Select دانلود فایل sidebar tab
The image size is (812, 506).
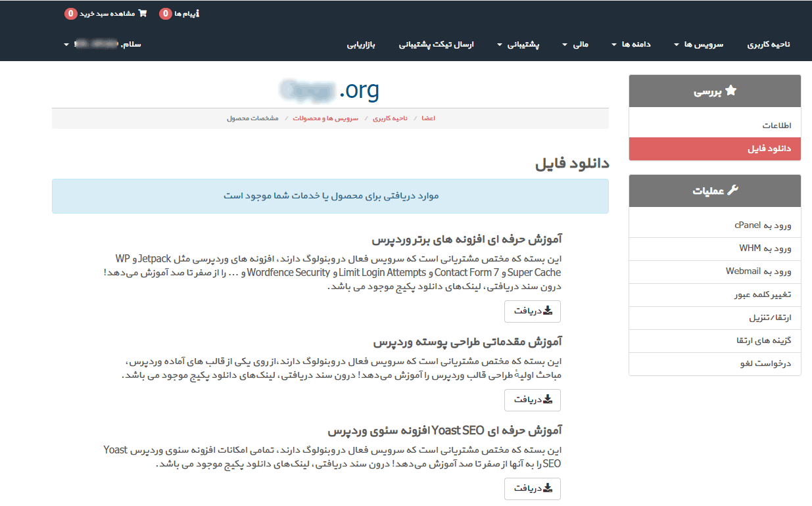tap(715, 149)
